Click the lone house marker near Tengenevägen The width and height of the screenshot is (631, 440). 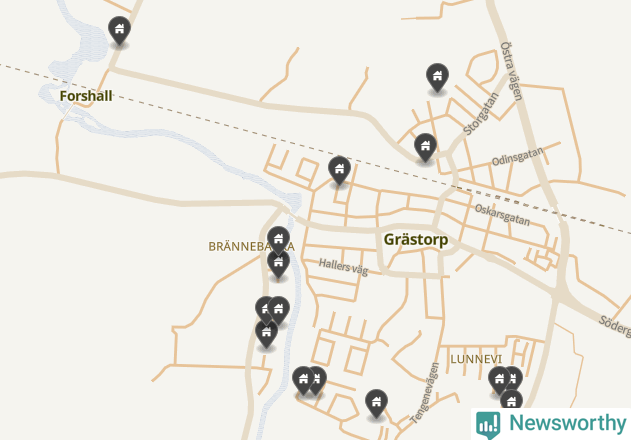pyautogui.click(x=376, y=404)
